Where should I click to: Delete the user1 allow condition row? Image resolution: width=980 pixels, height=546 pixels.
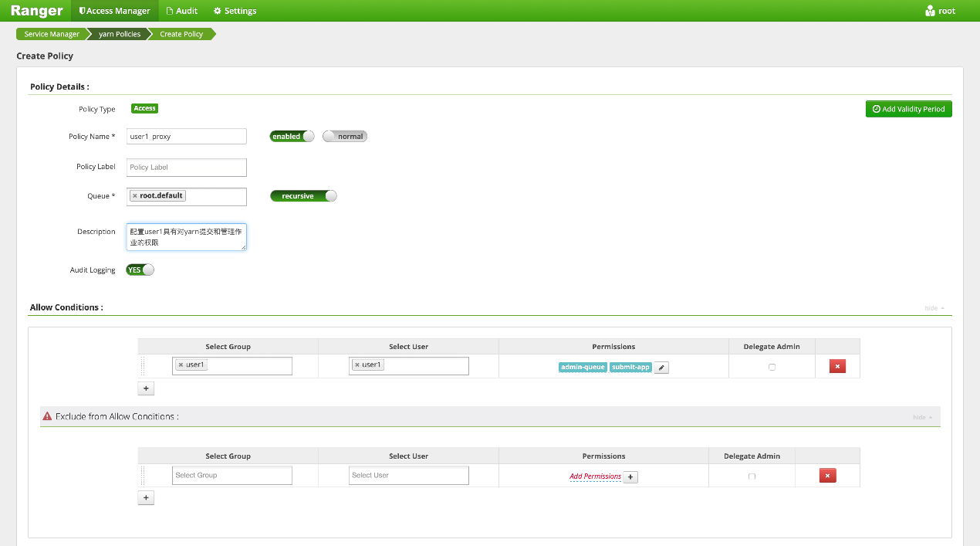click(837, 366)
